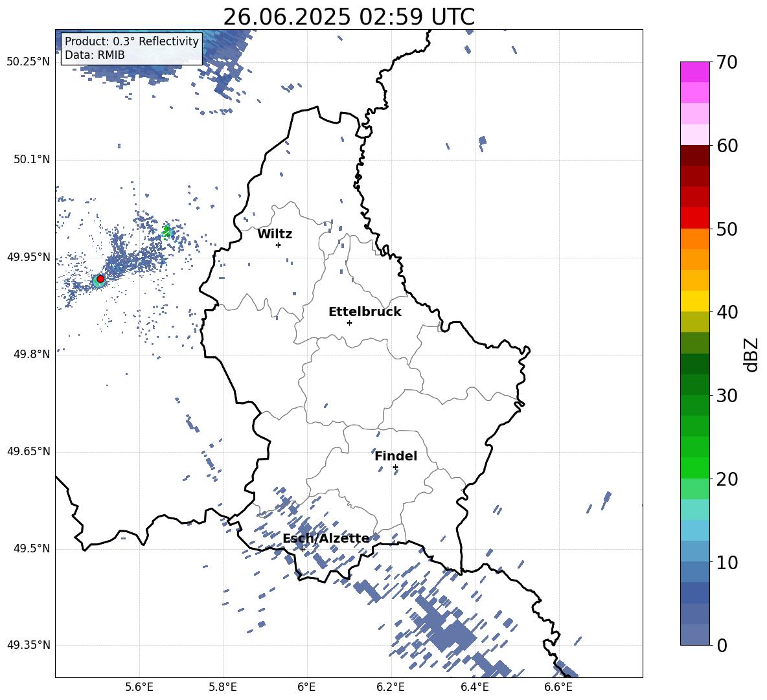Image resolution: width=767 pixels, height=700 pixels.
Task: Click the 49.5°N latitude label
Action: (x=32, y=549)
